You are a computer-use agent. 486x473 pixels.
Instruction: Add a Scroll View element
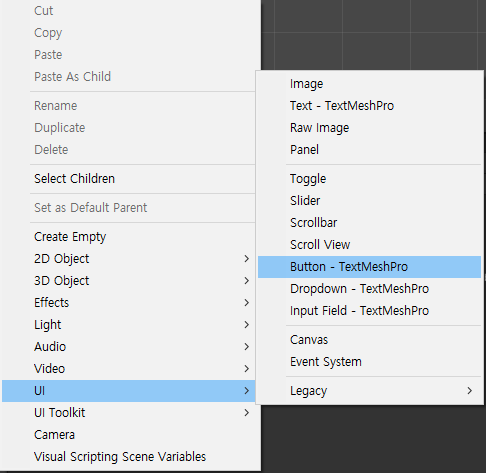[369, 245]
